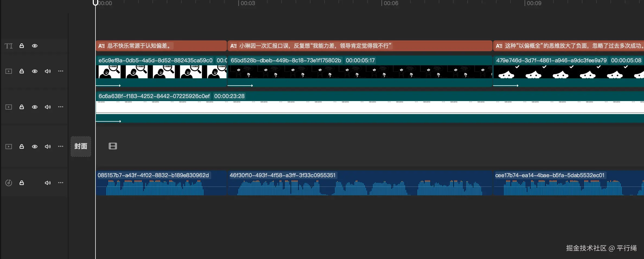644x259 pixels.
Task: Select the white thumbnail strip of clip 6c6a638f
Action: pyautogui.click(x=370, y=107)
